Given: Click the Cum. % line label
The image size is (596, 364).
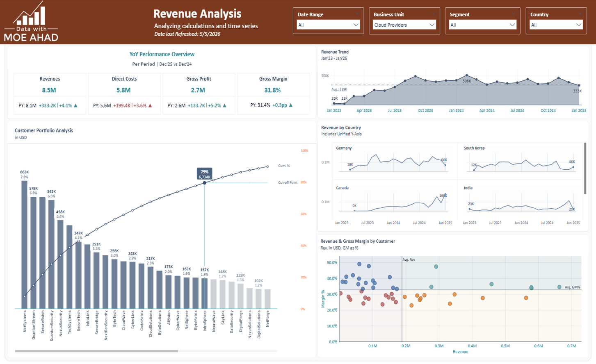Looking at the screenshot, I should pyautogui.click(x=284, y=166).
